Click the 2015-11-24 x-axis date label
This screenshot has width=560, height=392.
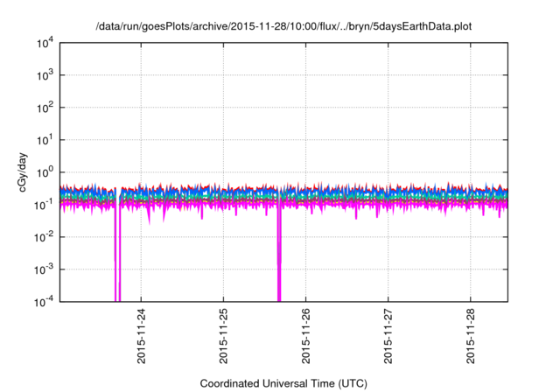coord(142,336)
